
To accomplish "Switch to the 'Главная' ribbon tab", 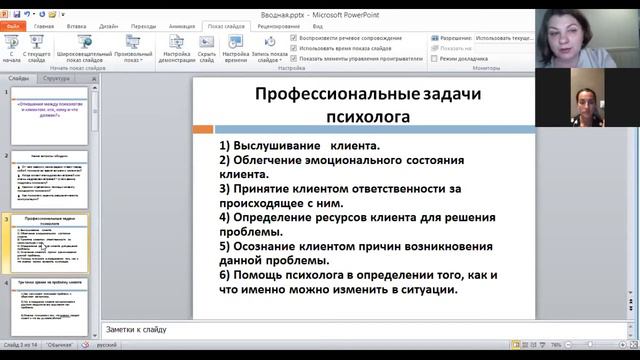I will click(x=44, y=26).
